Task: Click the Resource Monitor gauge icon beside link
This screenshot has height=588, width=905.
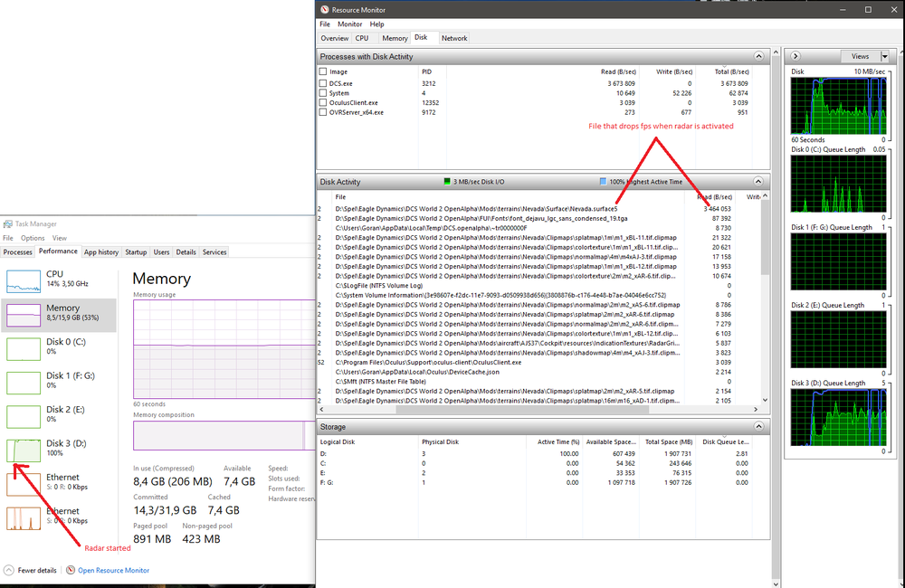Action: [x=71, y=570]
